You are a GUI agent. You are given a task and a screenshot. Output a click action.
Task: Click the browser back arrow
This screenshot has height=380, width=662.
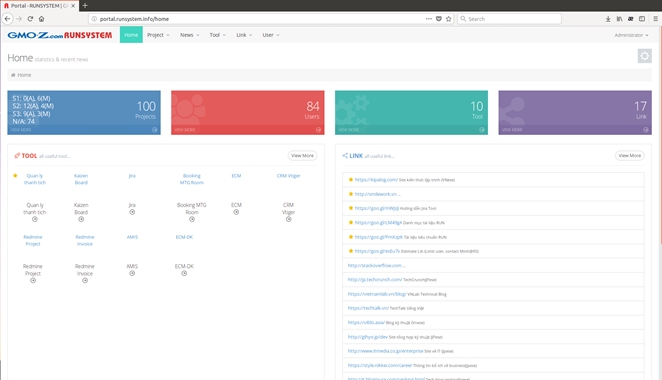[7, 19]
